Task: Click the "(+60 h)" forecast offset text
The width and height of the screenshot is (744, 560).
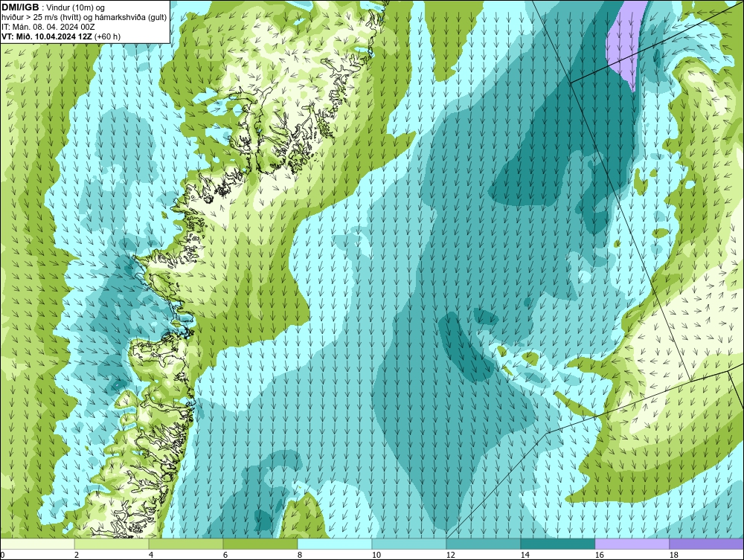Action: point(107,36)
